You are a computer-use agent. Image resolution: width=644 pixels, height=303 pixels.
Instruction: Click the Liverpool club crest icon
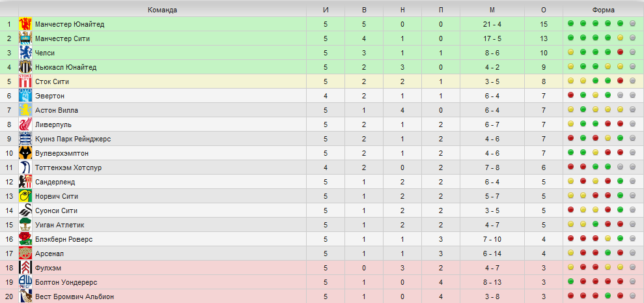click(x=25, y=124)
